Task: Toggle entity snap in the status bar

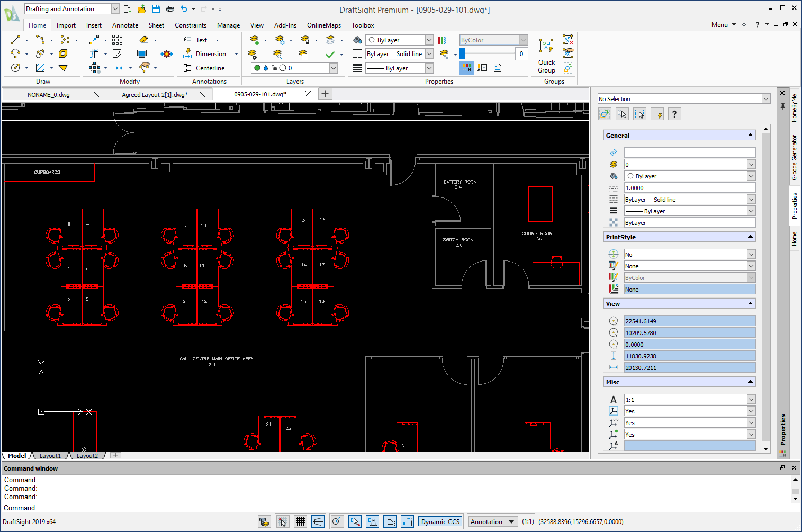Action: (x=355, y=521)
